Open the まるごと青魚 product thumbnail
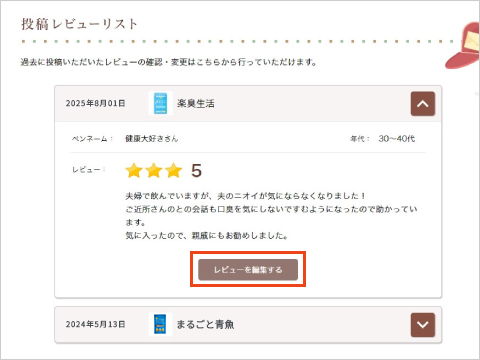The image size is (480, 360). click(x=160, y=324)
